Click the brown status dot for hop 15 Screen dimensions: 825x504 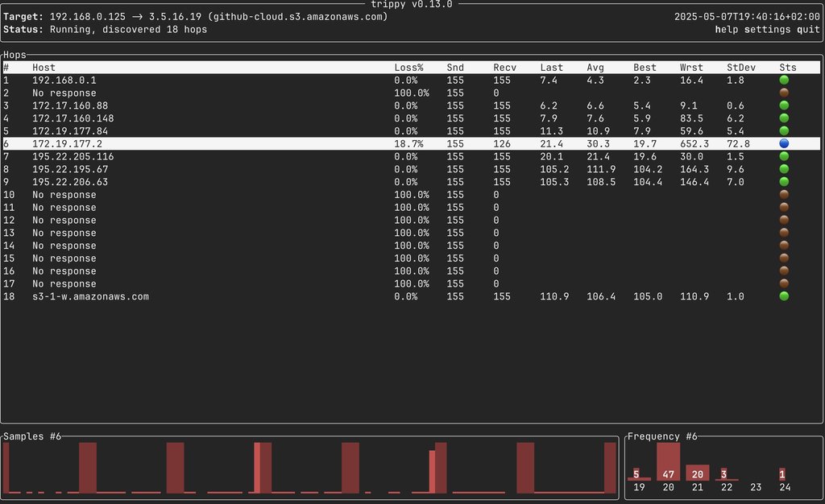(784, 258)
